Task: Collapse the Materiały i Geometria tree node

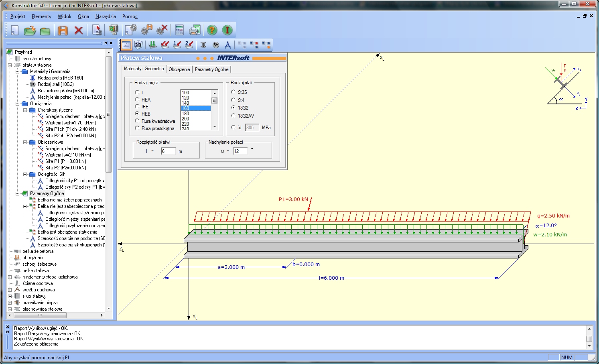Action: coord(18,71)
